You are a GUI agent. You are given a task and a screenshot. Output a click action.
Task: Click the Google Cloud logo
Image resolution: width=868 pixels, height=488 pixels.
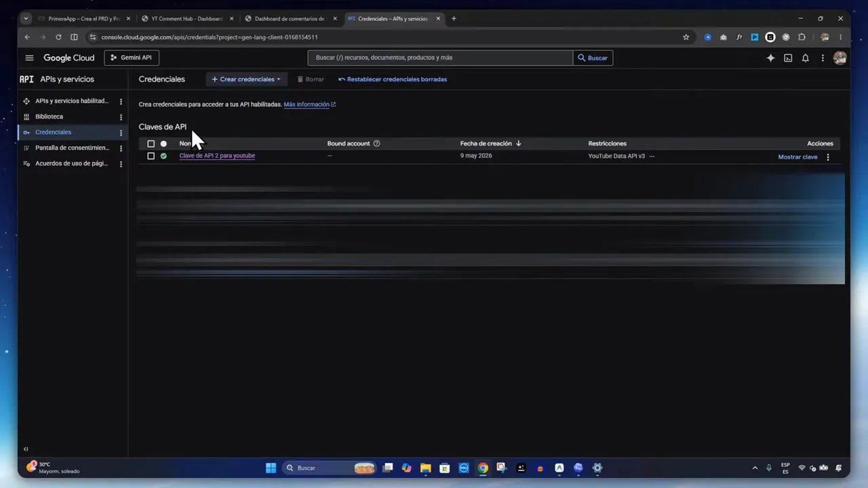tap(69, 58)
